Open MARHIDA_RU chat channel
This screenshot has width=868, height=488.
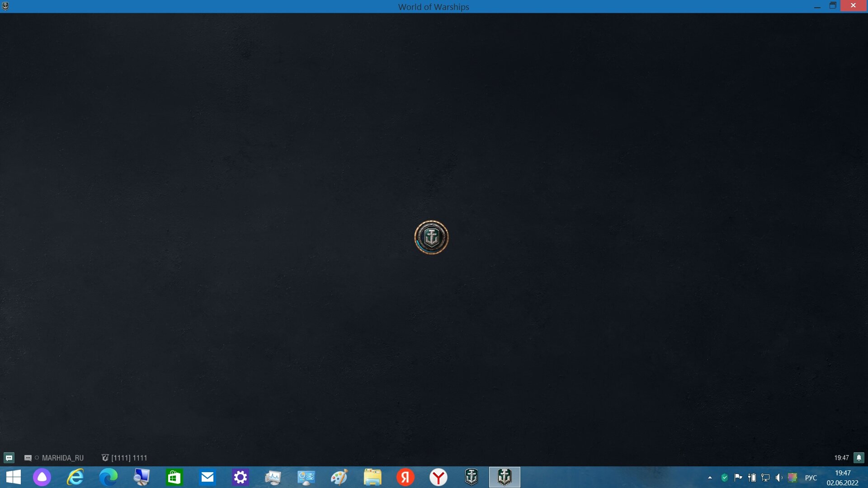54,458
